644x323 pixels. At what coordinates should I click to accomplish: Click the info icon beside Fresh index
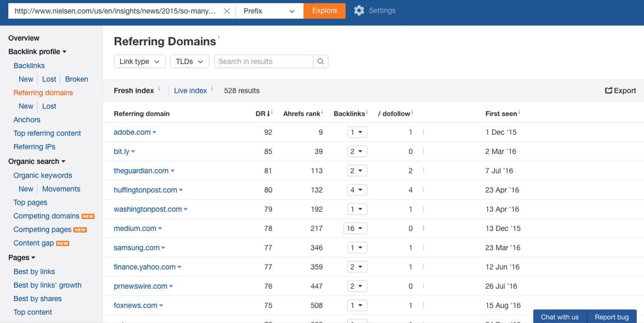coord(159,89)
